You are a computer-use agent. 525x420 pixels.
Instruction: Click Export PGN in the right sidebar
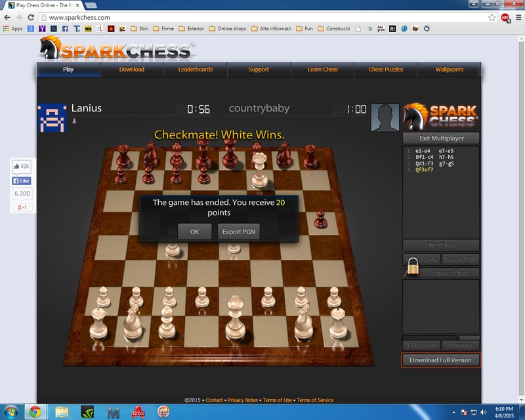coord(461,260)
